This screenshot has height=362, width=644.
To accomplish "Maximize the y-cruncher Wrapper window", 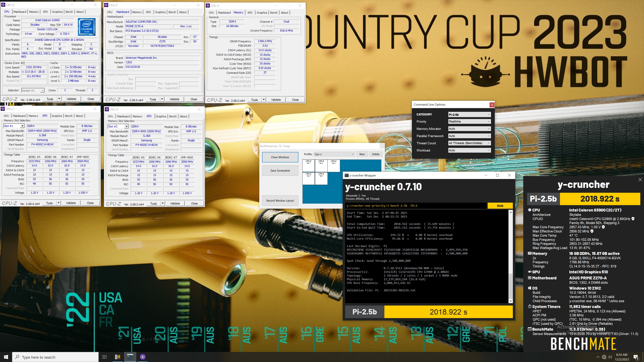I will 497,175.
